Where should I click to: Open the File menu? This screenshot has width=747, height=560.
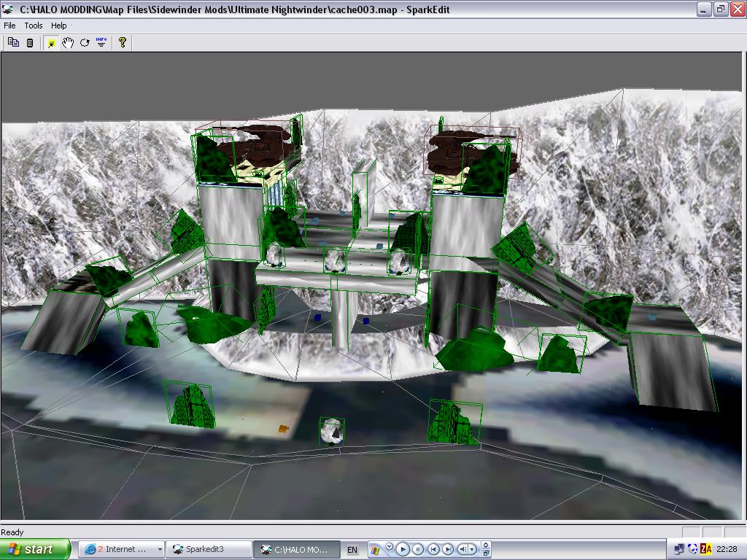[9, 26]
